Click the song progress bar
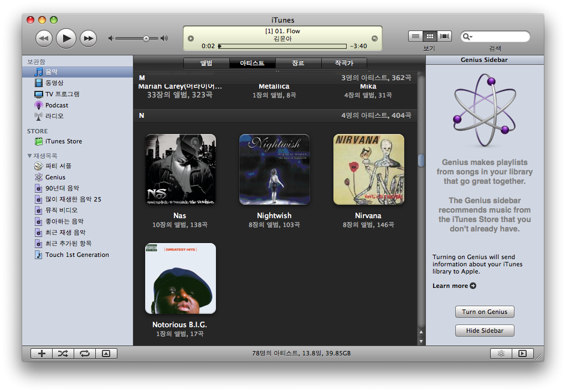Screen dimensions: 566x392 pyautogui.click(x=282, y=46)
